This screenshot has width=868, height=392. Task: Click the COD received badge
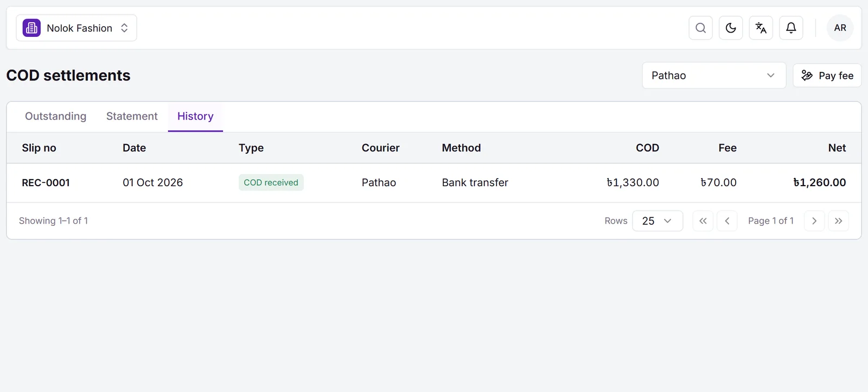[271, 182]
